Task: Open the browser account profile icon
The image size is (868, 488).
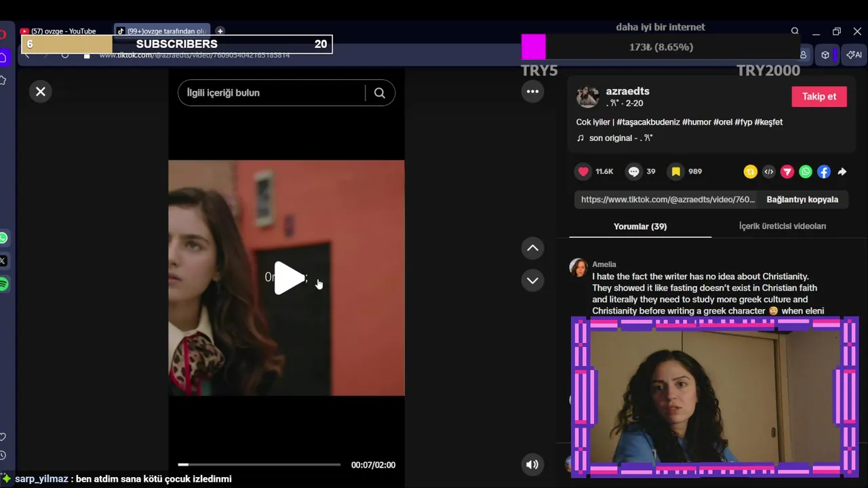Action: [804, 55]
